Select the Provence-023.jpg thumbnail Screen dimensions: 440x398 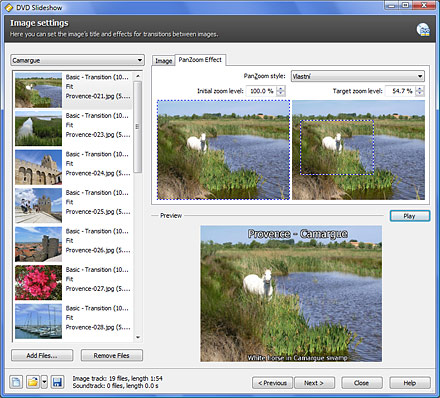pos(38,128)
